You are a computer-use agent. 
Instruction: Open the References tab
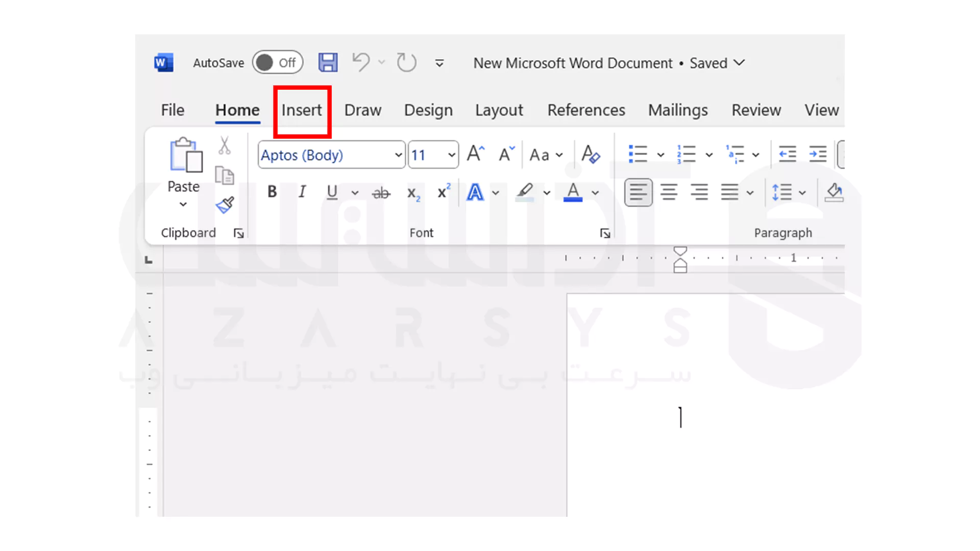(x=586, y=110)
